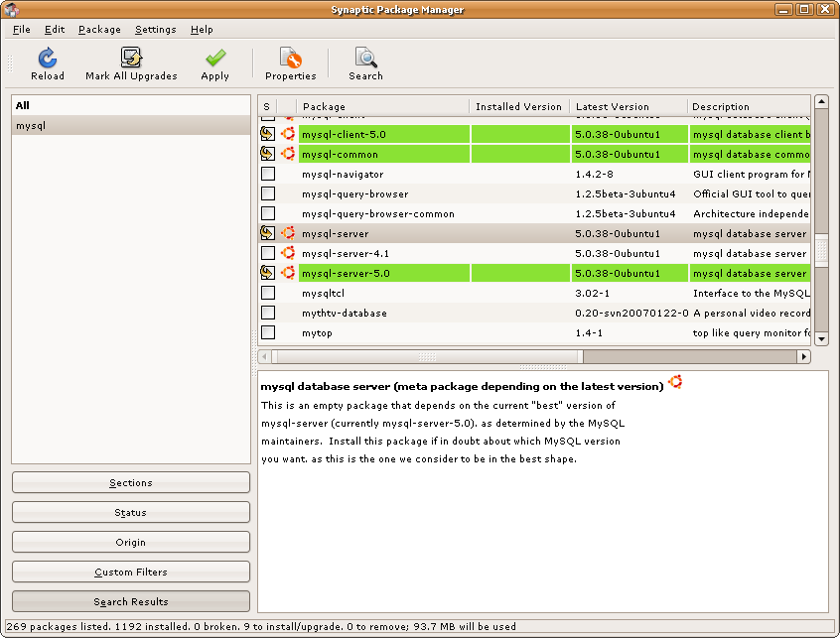Viewport: 840px width, 638px height.
Task: Sort by Description column header
Action: (x=749, y=106)
